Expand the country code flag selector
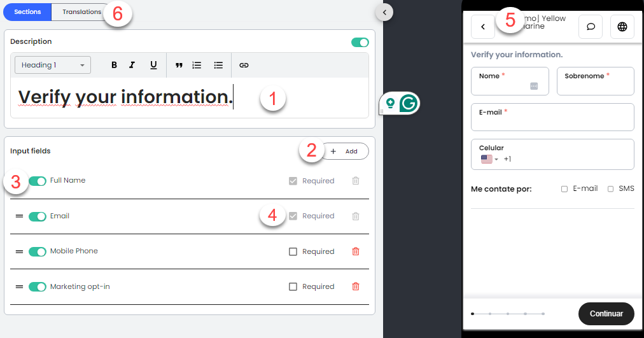Viewport: 644px width, 338px height. pyautogui.click(x=489, y=159)
